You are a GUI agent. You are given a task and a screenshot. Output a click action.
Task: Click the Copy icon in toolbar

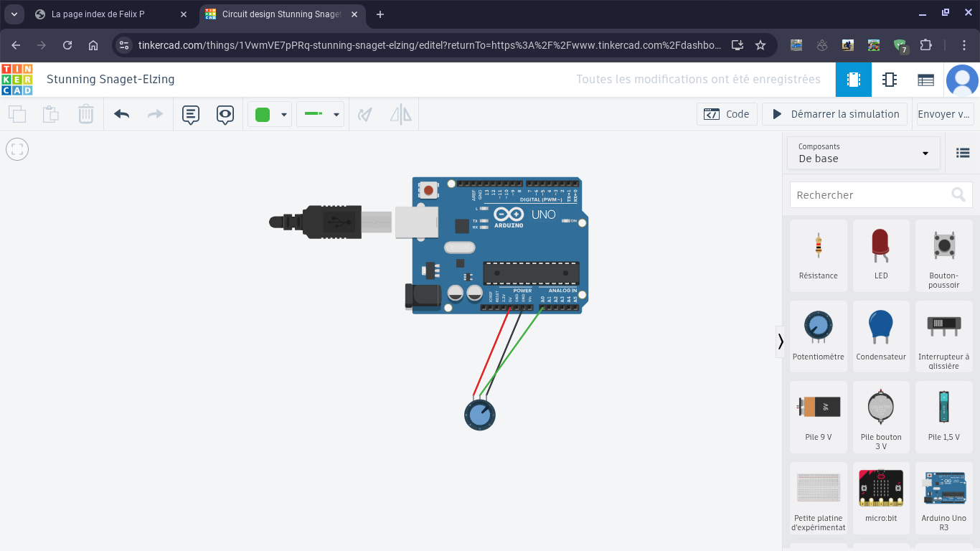click(x=17, y=114)
